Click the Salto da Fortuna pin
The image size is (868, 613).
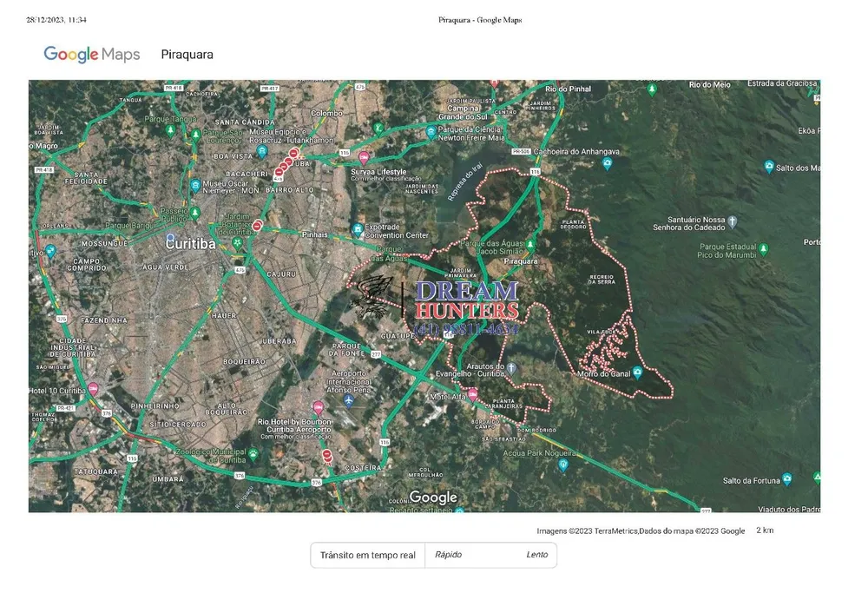(x=786, y=479)
